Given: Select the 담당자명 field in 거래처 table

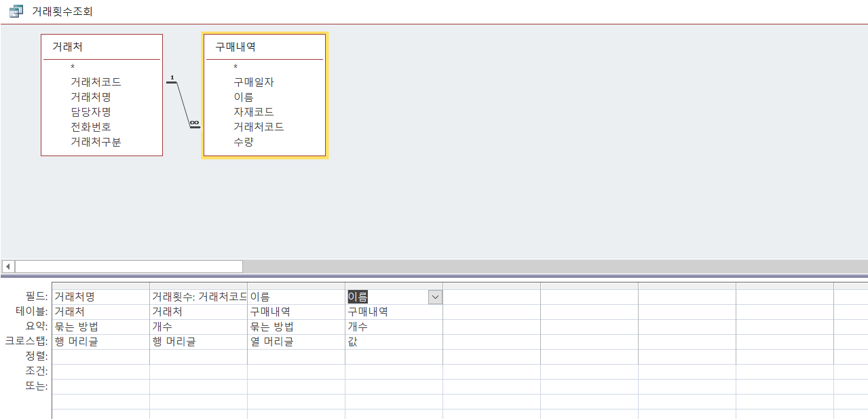Looking at the screenshot, I should (90, 112).
